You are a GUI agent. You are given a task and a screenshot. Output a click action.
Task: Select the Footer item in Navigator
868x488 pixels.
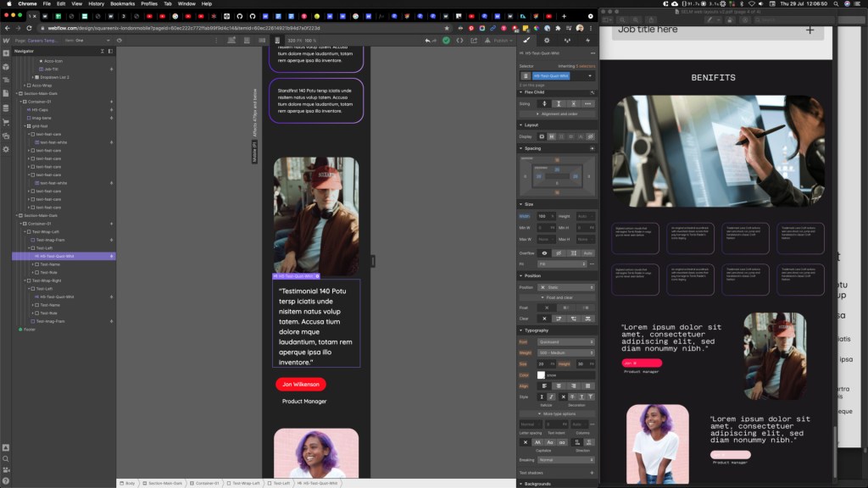[30, 330]
